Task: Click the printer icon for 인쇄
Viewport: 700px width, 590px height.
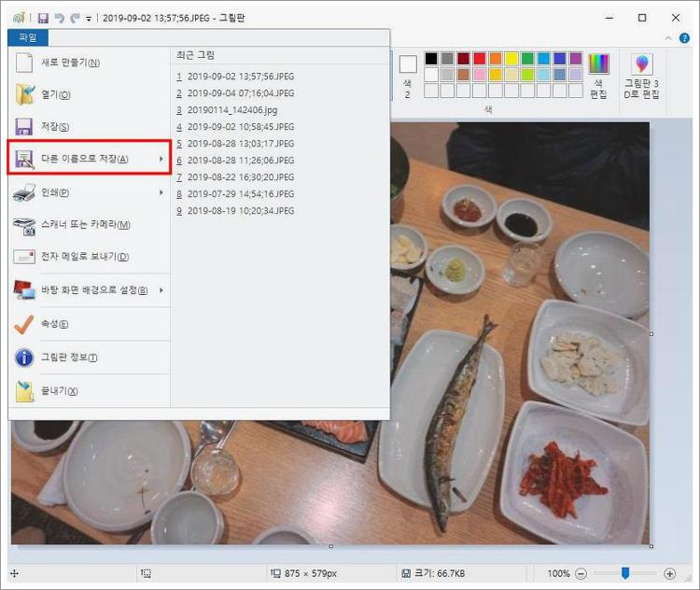Action: pyautogui.click(x=24, y=192)
